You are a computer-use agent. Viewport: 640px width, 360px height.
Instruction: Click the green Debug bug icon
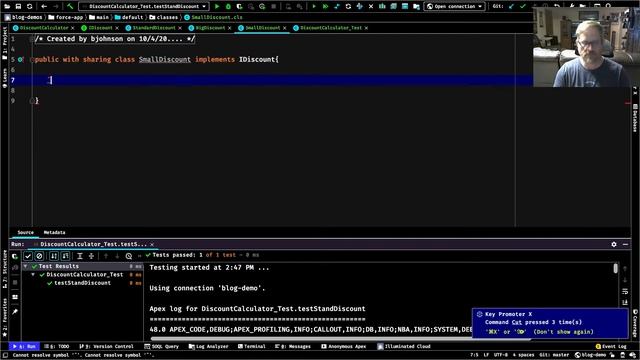228,6
